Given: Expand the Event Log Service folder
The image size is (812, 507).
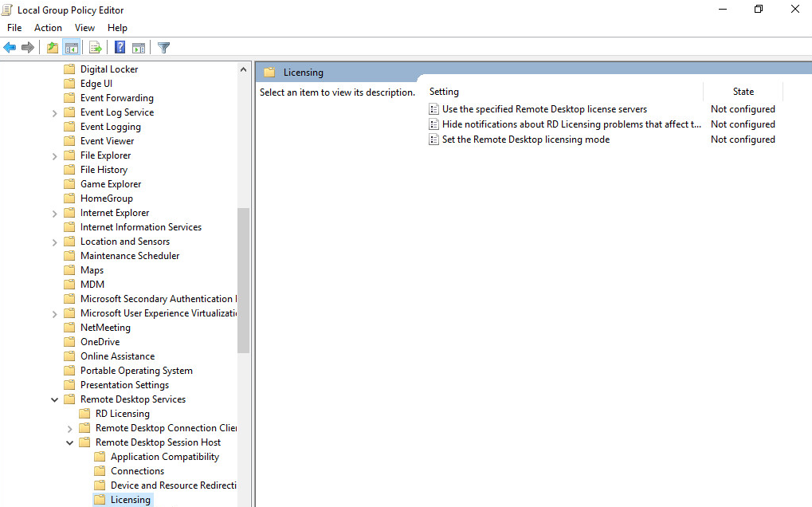Looking at the screenshot, I should 54,113.
